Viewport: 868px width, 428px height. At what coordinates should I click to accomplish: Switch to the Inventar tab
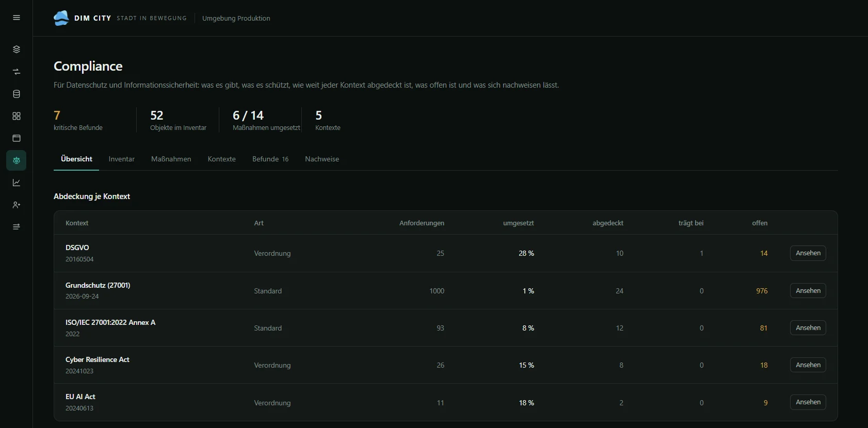(x=122, y=159)
